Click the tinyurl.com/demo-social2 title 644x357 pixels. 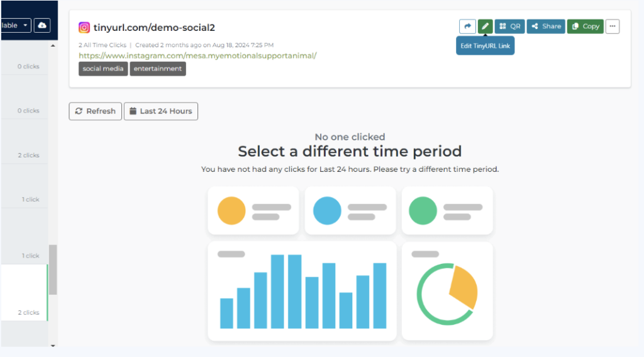coord(154,28)
